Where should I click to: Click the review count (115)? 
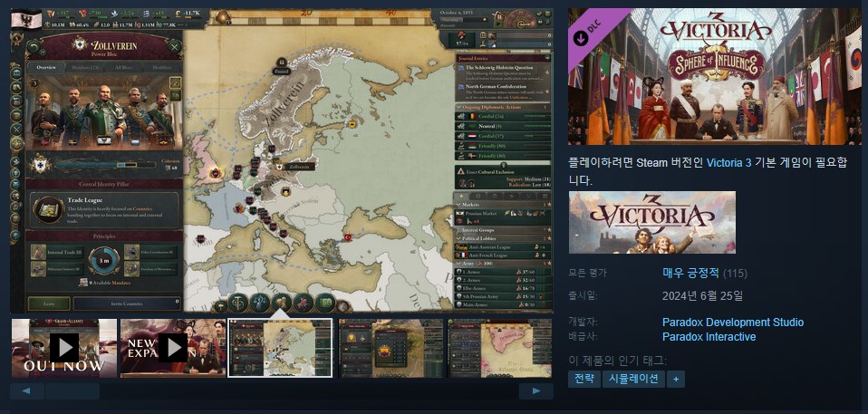[735, 274]
